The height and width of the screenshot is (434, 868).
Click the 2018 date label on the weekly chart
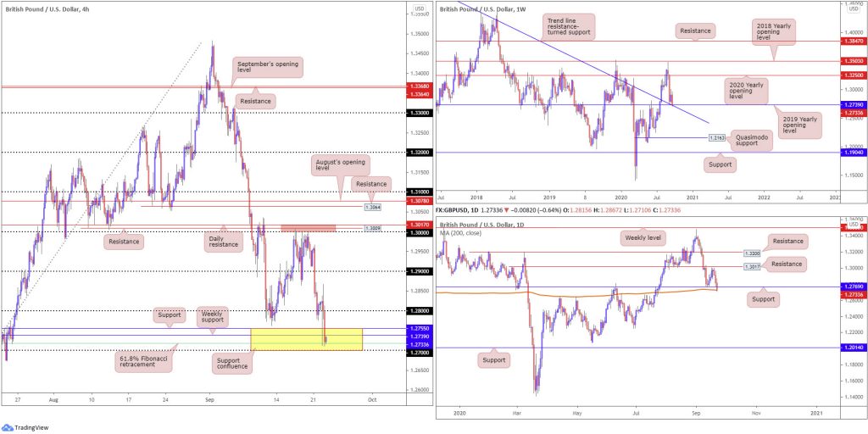point(476,197)
